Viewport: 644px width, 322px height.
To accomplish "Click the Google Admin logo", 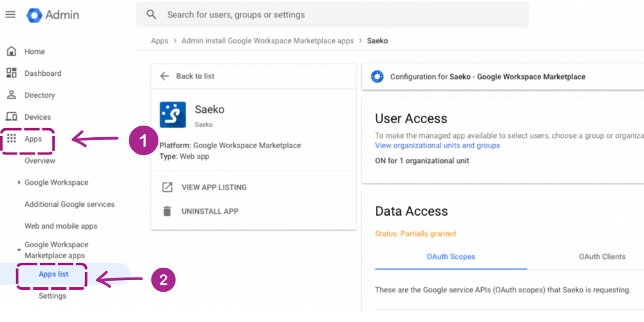I will 53,15.
